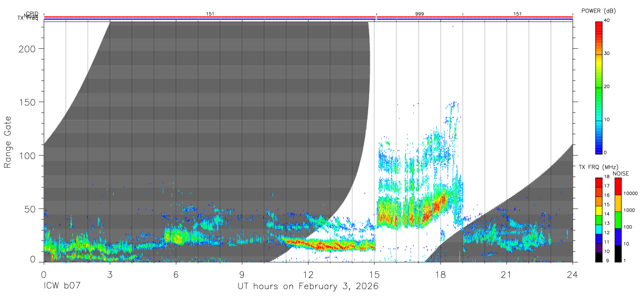Click the blue segment of the NOISE bar
The height and width of the screenshot is (297, 644).
coord(618,237)
